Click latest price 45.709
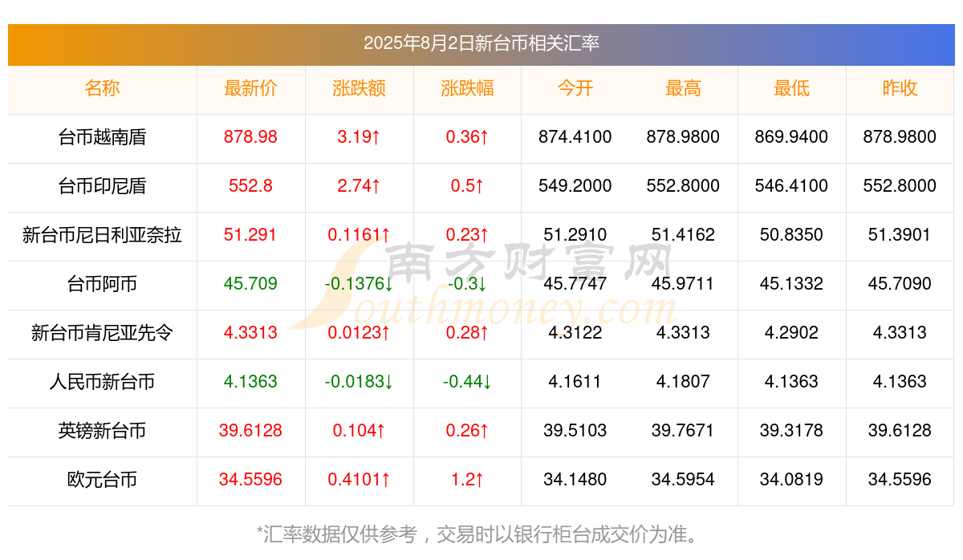 coord(251,284)
